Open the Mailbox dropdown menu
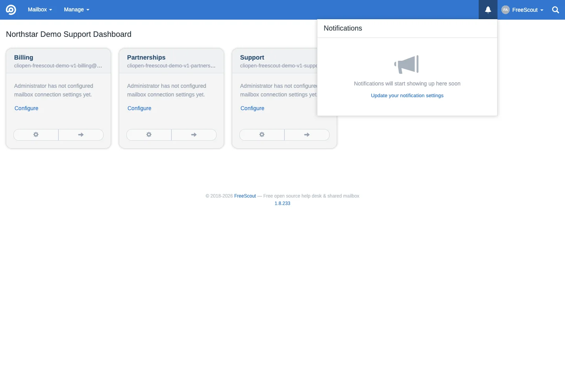 point(40,10)
